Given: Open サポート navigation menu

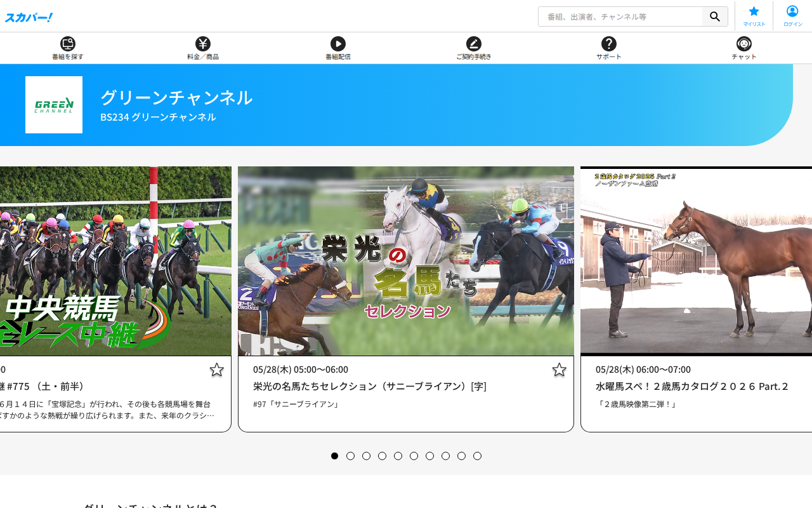Looking at the screenshot, I should pyautogui.click(x=609, y=48).
